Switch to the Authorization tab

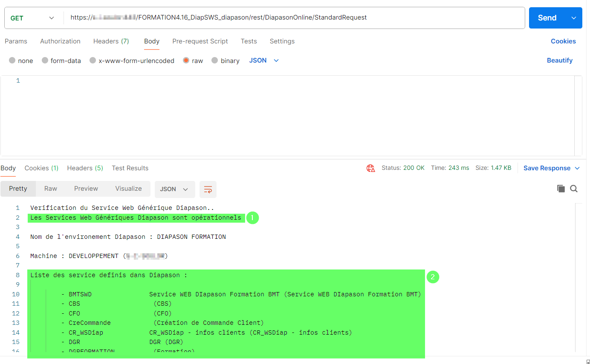coord(60,41)
